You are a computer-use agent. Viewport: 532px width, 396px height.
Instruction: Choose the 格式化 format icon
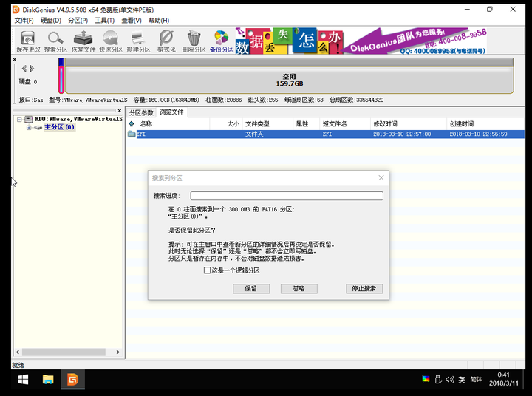click(166, 41)
